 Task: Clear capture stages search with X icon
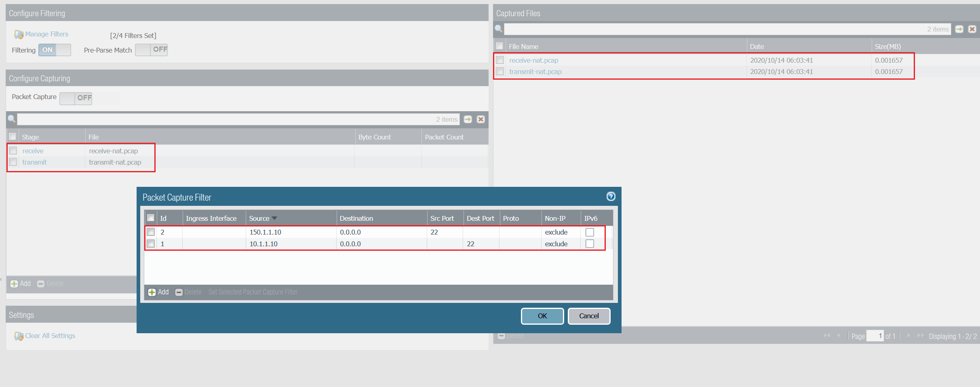[x=481, y=119]
